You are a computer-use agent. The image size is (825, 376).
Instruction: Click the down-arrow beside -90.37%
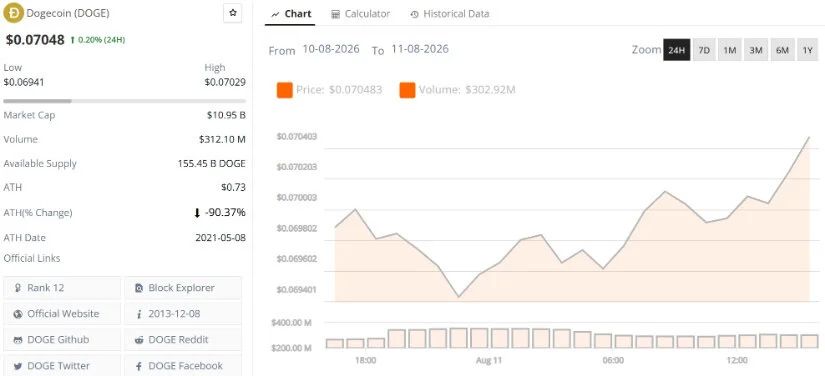197,213
